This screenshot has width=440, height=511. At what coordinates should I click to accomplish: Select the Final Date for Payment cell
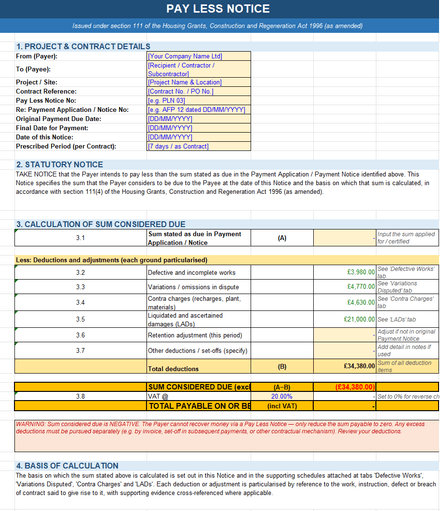click(x=199, y=128)
